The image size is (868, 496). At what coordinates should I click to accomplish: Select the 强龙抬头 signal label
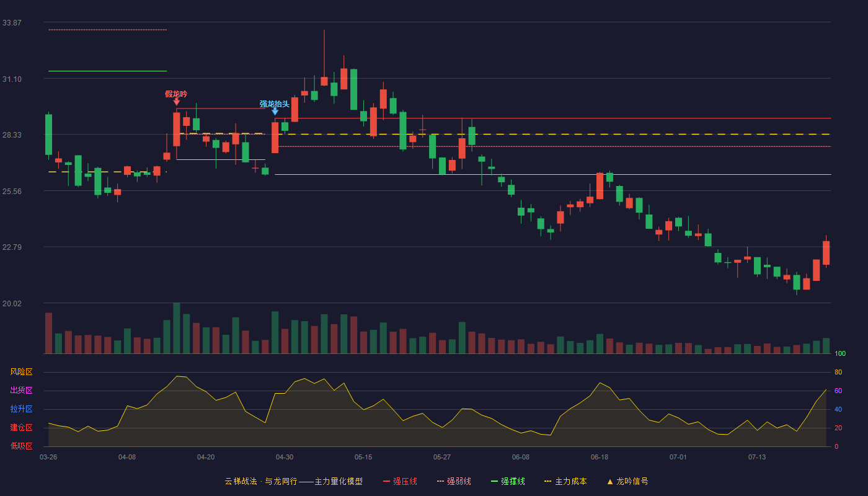275,104
